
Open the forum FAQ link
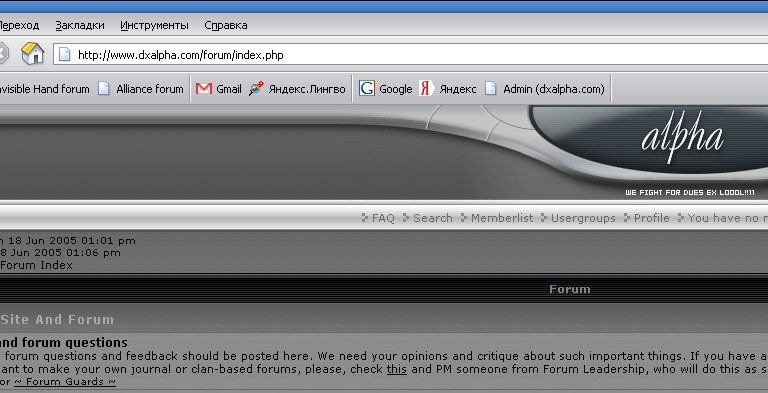[x=383, y=218]
